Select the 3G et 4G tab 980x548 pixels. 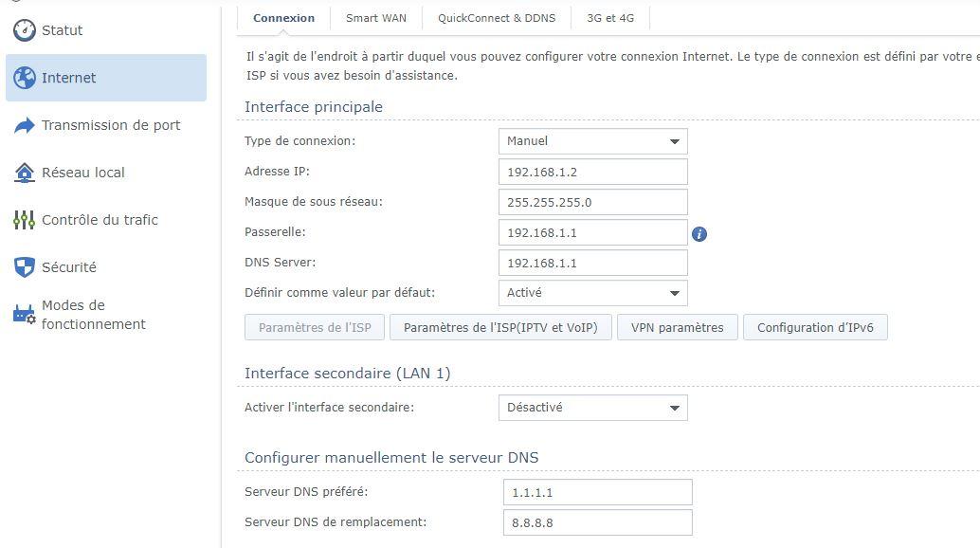(610, 18)
